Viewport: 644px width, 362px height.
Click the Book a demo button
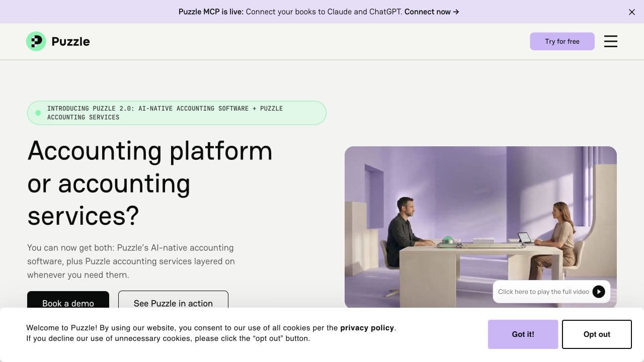(68, 300)
